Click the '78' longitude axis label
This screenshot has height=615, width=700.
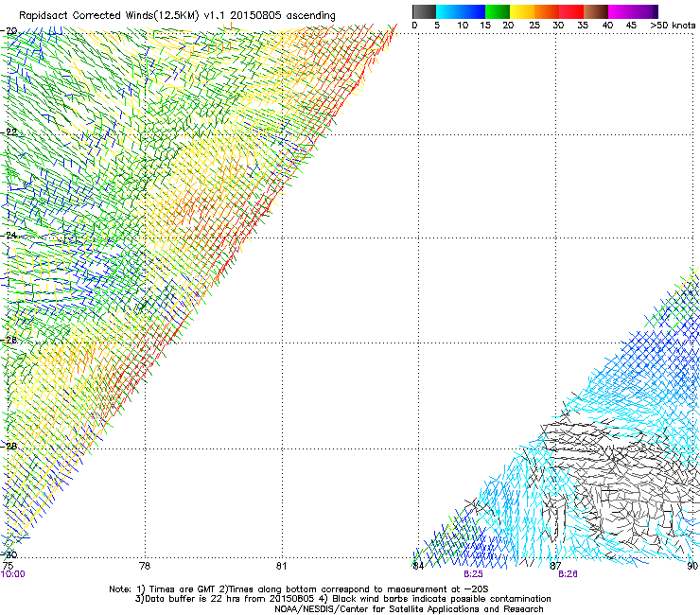click(x=145, y=566)
